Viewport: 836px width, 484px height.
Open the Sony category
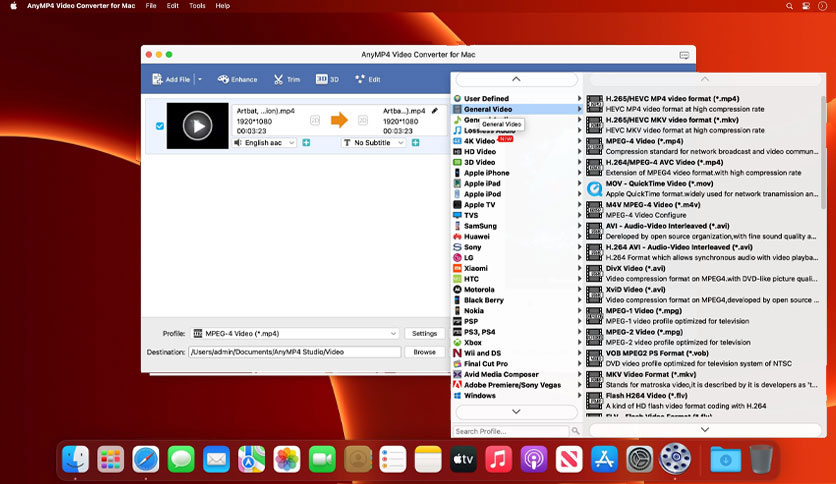coord(517,247)
